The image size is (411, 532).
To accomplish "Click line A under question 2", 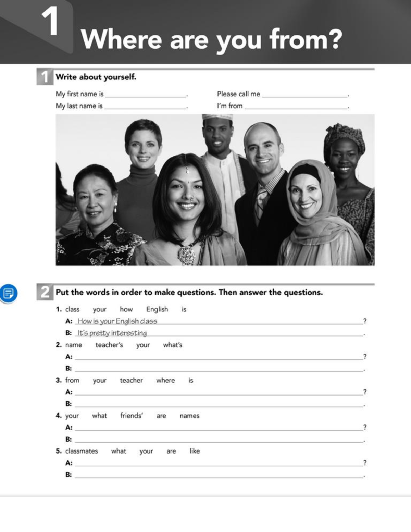I will (219, 357).
